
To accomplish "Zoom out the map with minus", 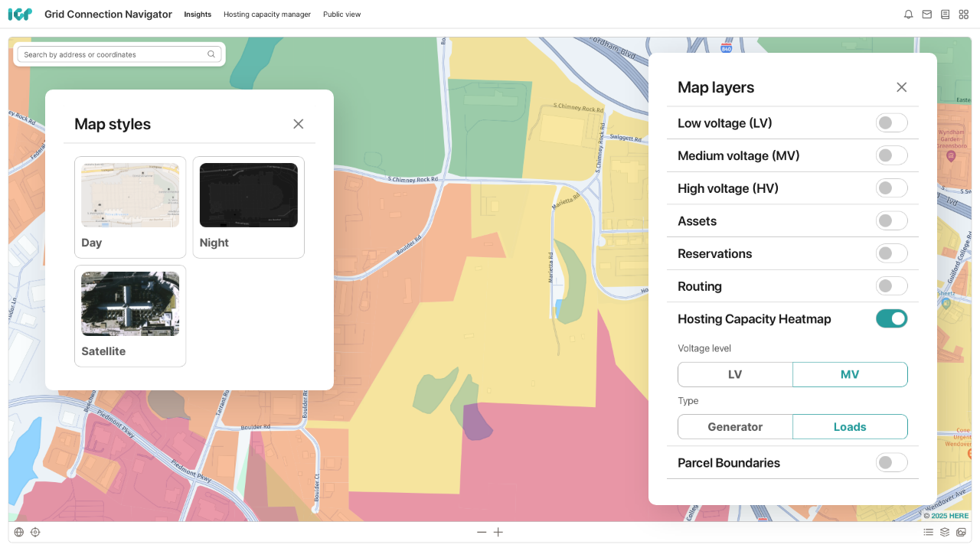I will coord(482,532).
